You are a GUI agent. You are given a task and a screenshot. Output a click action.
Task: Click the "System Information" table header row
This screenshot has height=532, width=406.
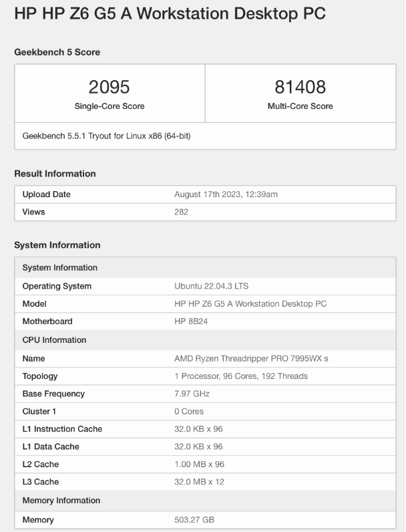click(206, 268)
